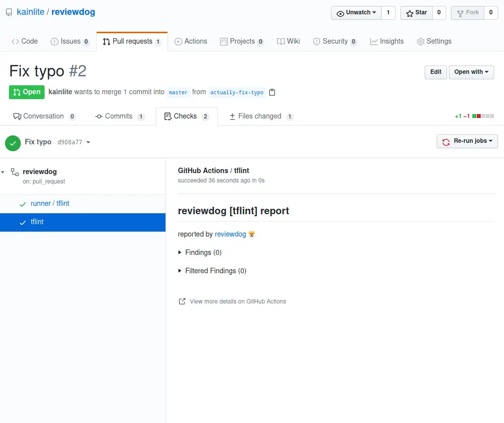Screen dimensions: 504x423
Task: Click the Fix typo #2 title
Action: (x=48, y=71)
